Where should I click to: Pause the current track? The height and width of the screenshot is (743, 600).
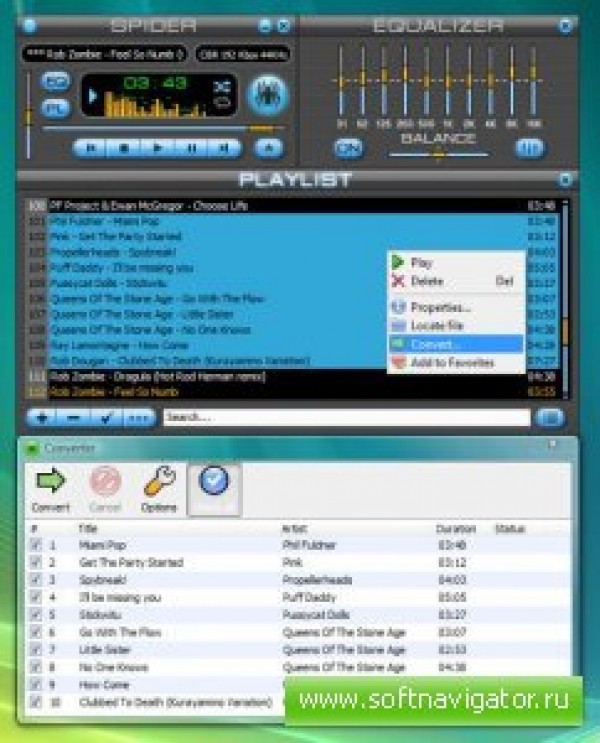[x=191, y=148]
